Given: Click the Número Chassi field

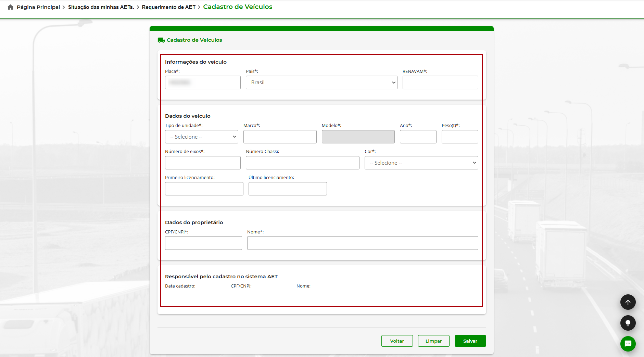Looking at the screenshot, I should click(x=303, y=163).
